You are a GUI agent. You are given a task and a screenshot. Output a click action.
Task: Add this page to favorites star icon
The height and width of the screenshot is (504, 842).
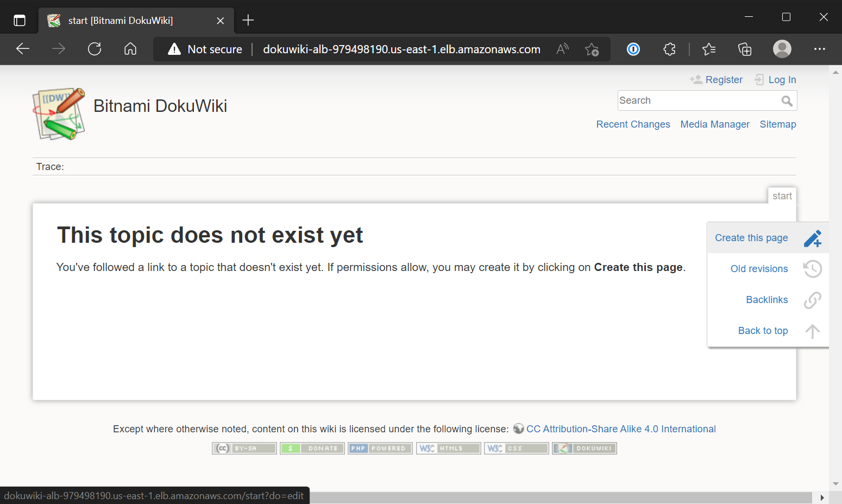coord(592,49)
